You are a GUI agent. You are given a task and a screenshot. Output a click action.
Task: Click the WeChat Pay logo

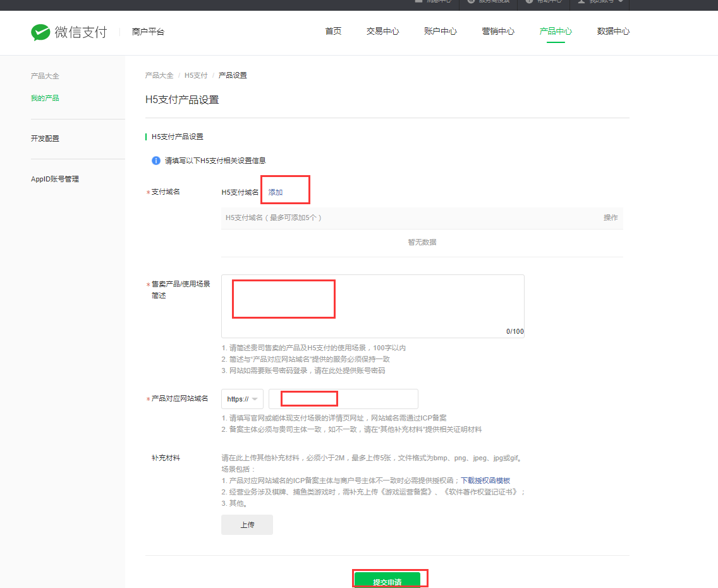69,32
